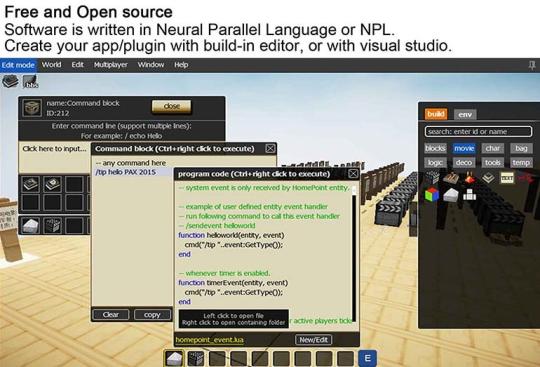
Task: Pick the white block in builder panel
Action: [450, 195]
